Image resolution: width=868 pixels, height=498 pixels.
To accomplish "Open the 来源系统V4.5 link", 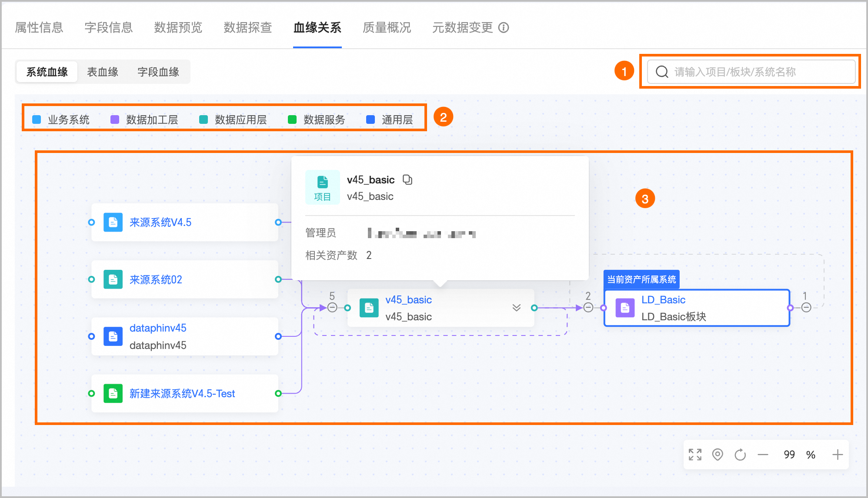I will click(x=160, y=222).
